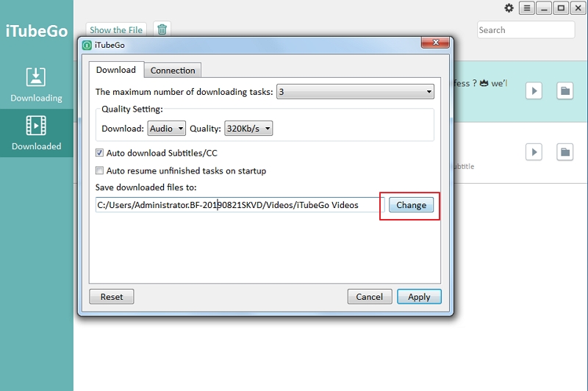Click the Quality Setting group label

[132, 109]
